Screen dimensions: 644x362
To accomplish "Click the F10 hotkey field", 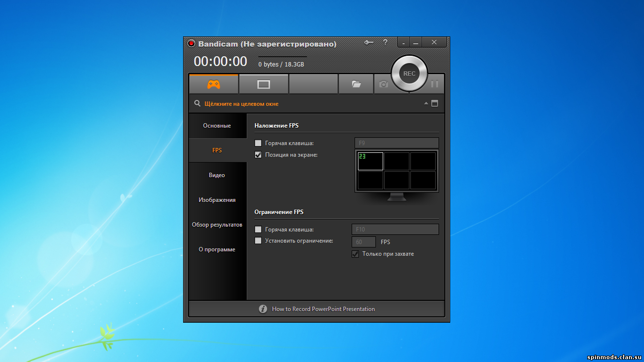I will click(395, 229).
